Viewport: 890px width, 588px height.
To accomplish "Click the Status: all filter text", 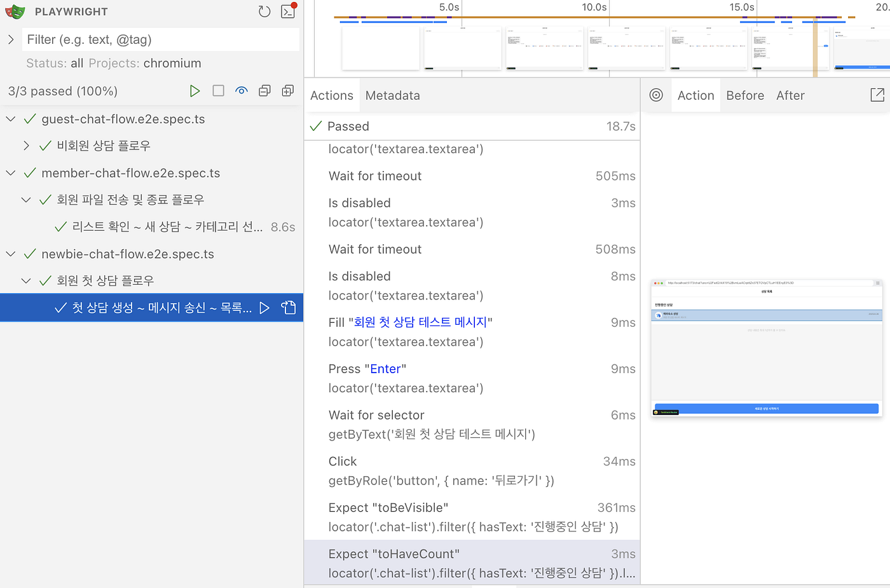I will click(x=55, y=63).
